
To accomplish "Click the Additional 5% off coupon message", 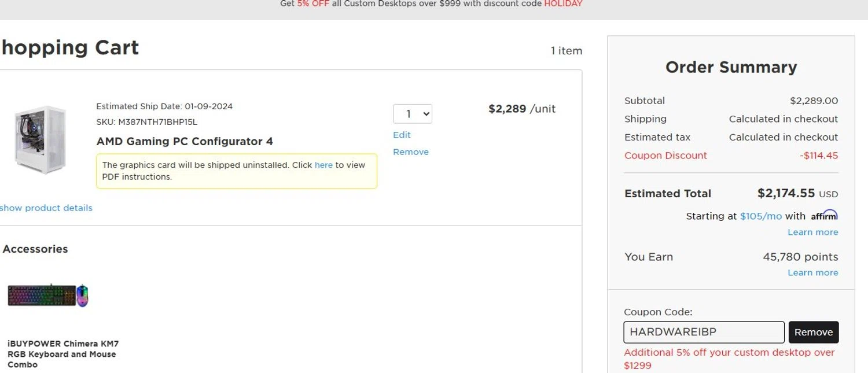I will 729,359.
